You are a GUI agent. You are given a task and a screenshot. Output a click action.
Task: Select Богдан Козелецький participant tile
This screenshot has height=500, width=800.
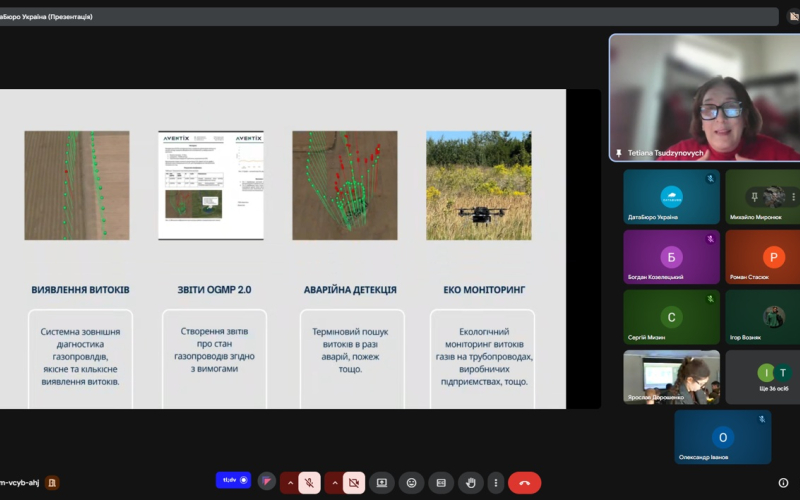click(x=671, y=257)
